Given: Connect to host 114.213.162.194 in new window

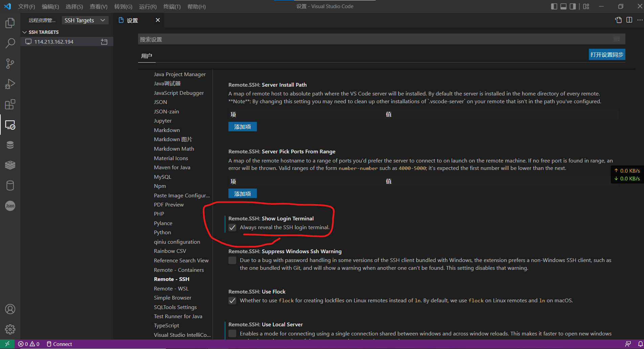Looking at the screenshot, I should tap(104, 42).
